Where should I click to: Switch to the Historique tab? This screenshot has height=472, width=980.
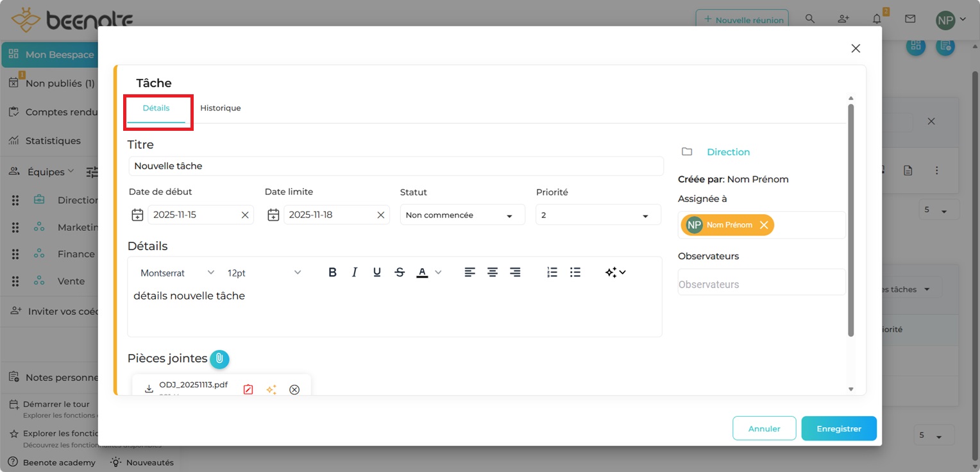220,108
